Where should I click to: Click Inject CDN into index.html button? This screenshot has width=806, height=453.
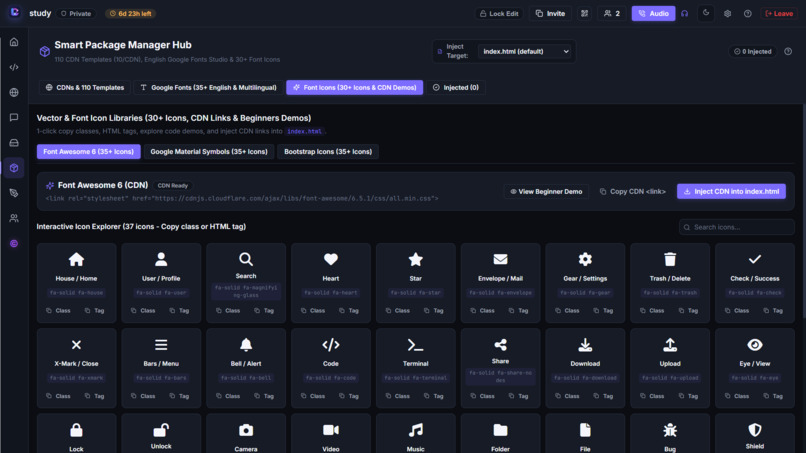(731, 191)
